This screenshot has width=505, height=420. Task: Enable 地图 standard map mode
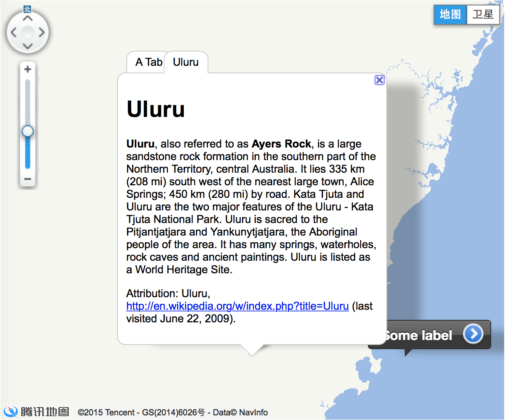click(450, 14)
